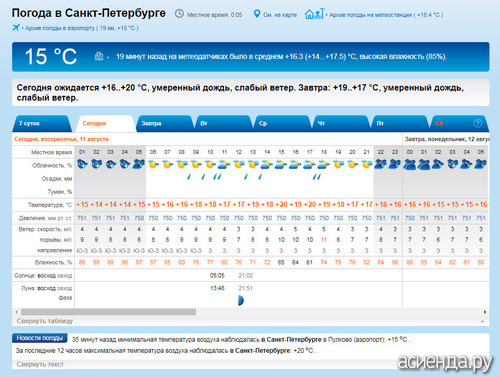Image resolution: width=500 pixels, height=377 pixels.
Task: Open Архив погоды на метеостанции link
Action: 386,15
